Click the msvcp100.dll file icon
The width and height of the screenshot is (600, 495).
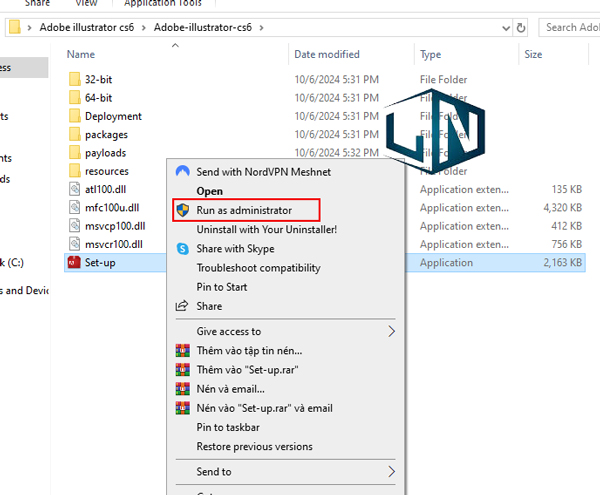[75, 226]
